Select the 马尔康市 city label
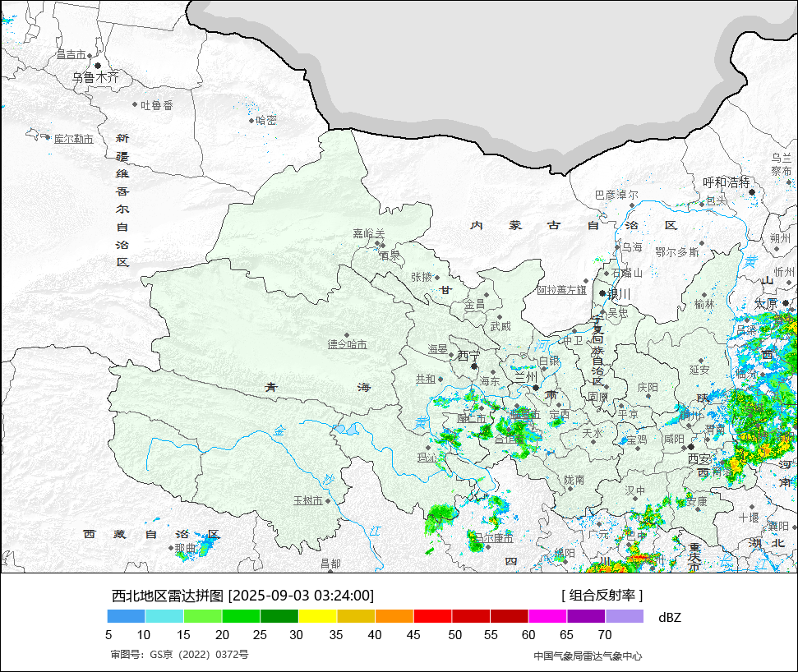This screenshot has height=672, width=798. [494, 538]
